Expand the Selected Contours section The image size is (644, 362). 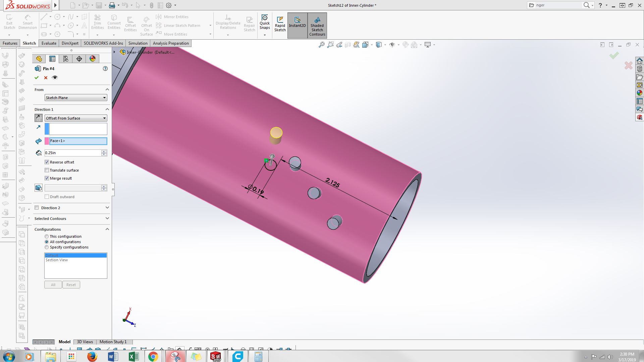[107, 218]
